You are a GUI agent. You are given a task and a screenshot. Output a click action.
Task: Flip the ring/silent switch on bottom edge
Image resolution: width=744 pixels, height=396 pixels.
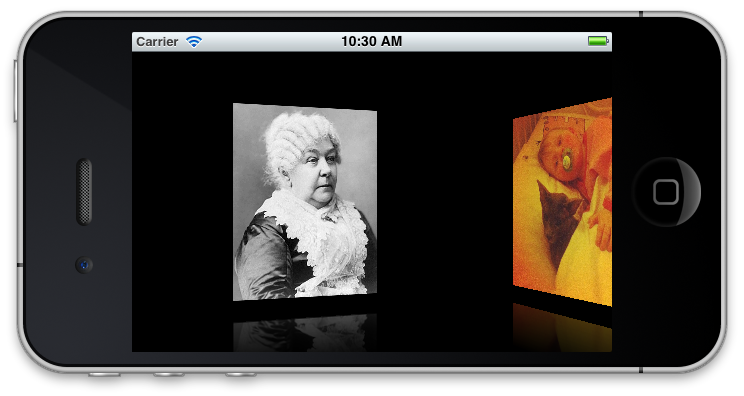(x=104, y=375)
